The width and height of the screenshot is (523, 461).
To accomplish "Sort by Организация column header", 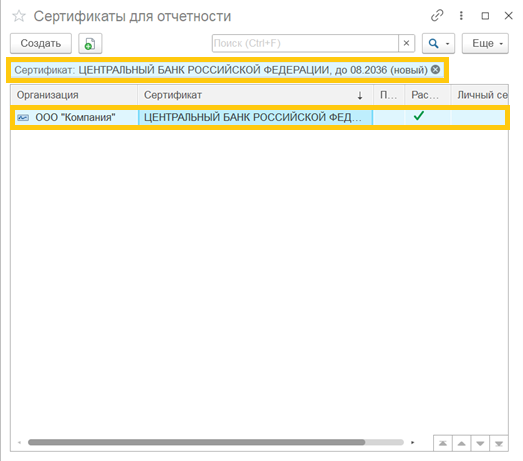I will tap(74, 95).
